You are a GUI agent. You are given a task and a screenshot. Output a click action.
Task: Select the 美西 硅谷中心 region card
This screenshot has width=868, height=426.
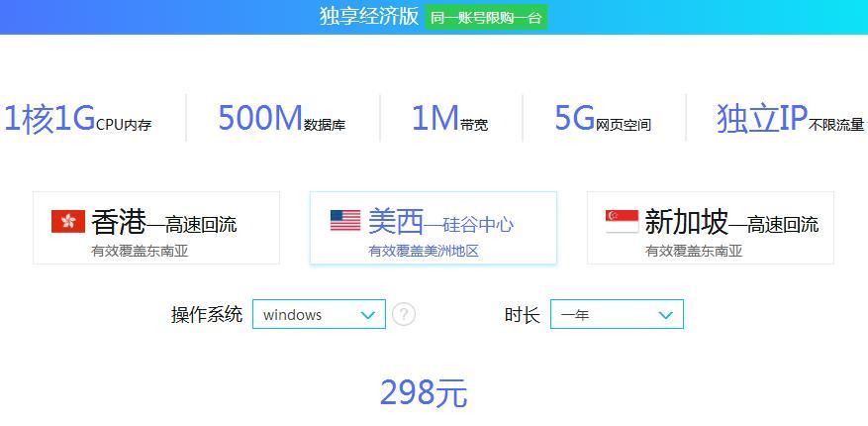pos(433,228)
